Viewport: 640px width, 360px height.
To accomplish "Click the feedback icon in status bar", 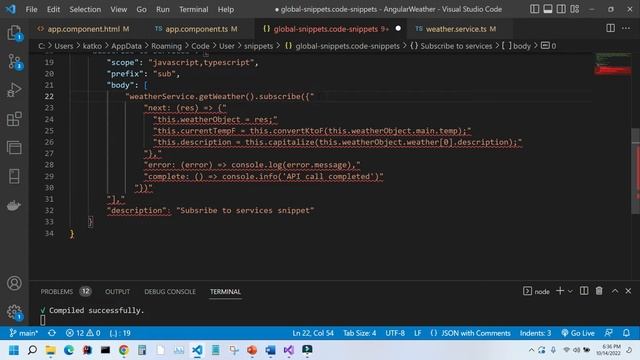I will [608, 333].
